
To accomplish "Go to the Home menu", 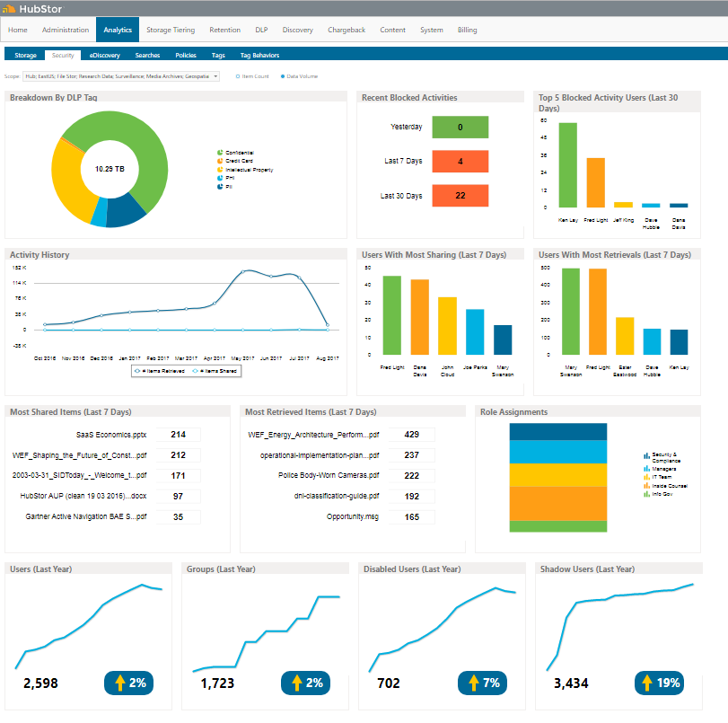I will pos(18,30).
